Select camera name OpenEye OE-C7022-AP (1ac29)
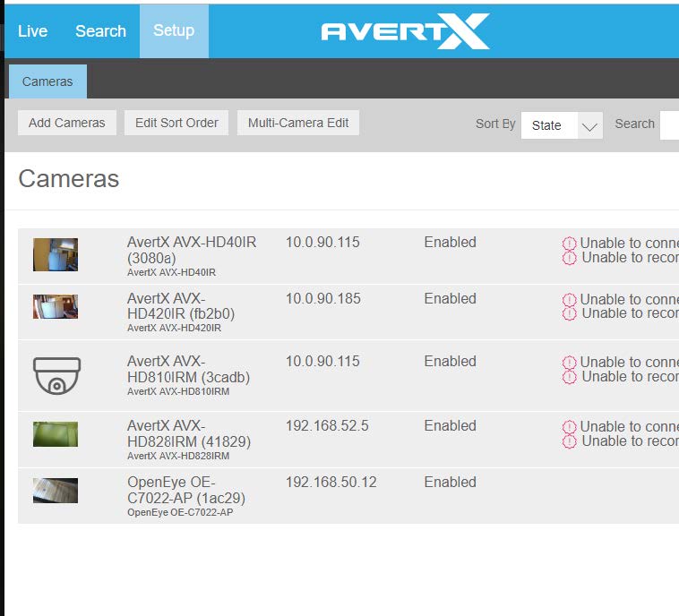 point(186,490)
